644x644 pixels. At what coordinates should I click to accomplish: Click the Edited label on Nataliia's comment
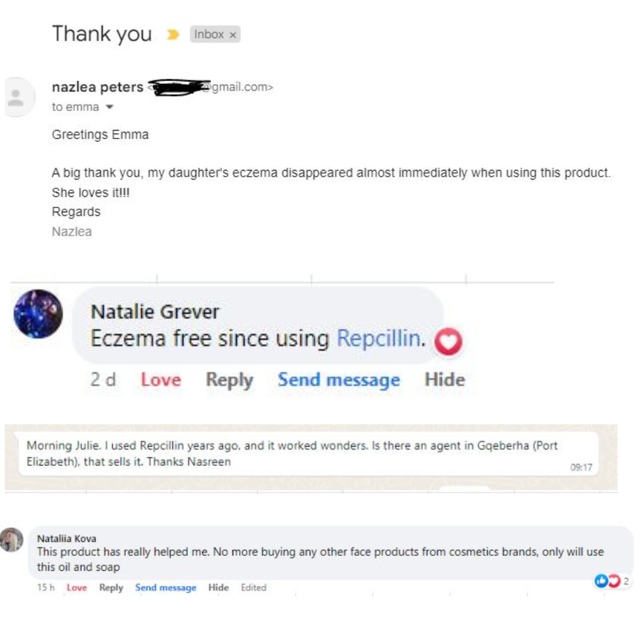point(253,587)
